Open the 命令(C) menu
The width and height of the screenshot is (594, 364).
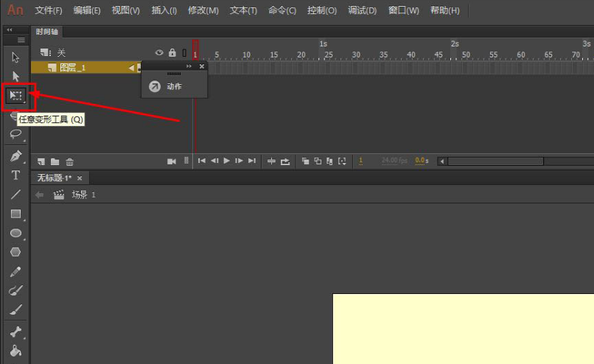(x=282, y=10)
